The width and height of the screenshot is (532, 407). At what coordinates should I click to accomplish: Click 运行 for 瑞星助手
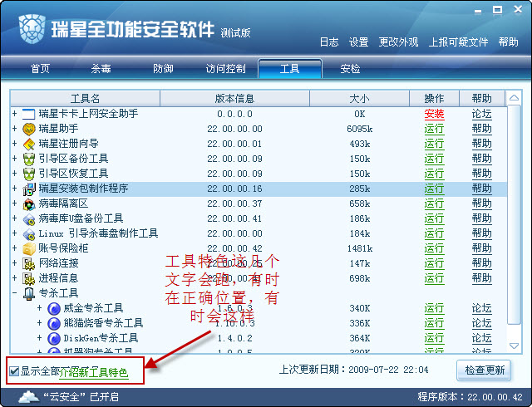pyautogui.click(x=434, y=129)
